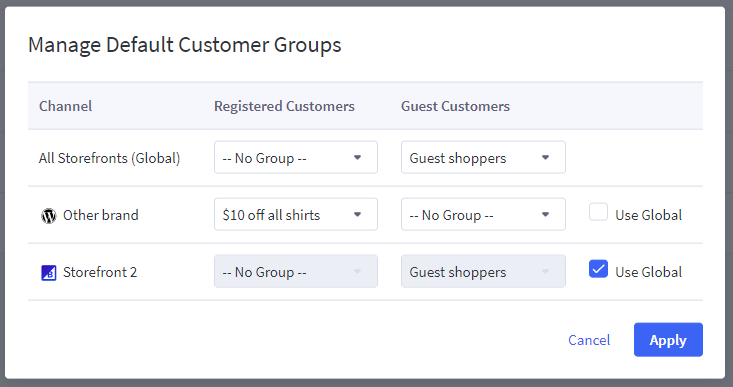733x387 pixels.
Task: Click the WordPress icon beside Other brand
Action: pos(49,215)
